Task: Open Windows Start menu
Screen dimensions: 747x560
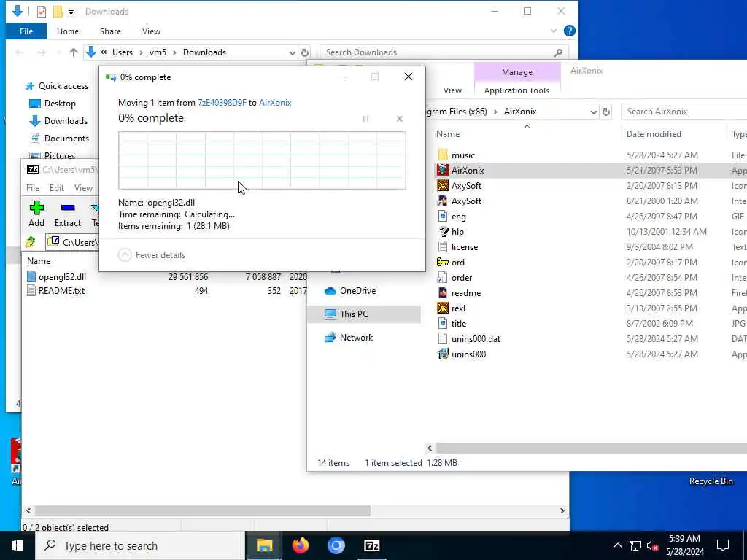Action: pyautogui.click(x=18, y=545)
